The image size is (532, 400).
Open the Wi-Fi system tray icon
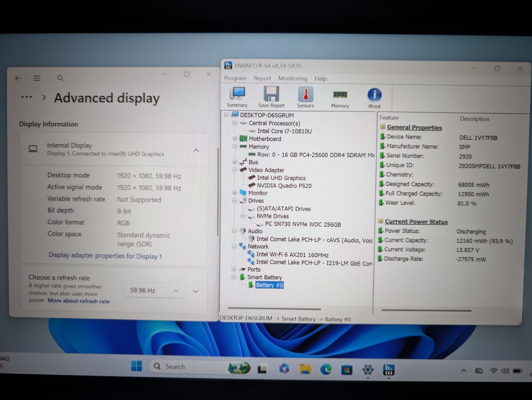tap(494, 371)
